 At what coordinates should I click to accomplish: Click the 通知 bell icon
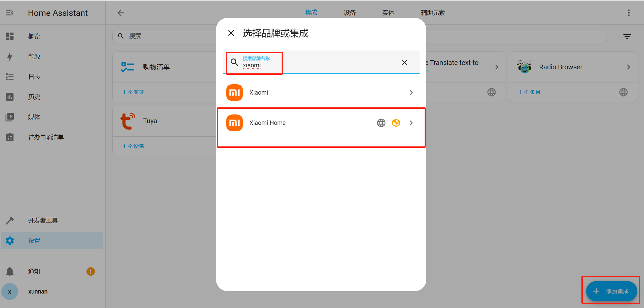10,271
